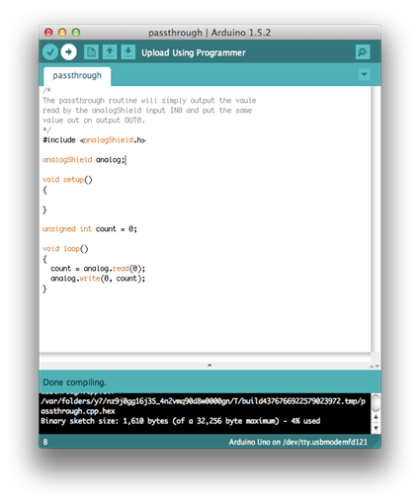Click the macOS green zoom button
The height and width of the screenshot is (504, 420).
[76, 33]
